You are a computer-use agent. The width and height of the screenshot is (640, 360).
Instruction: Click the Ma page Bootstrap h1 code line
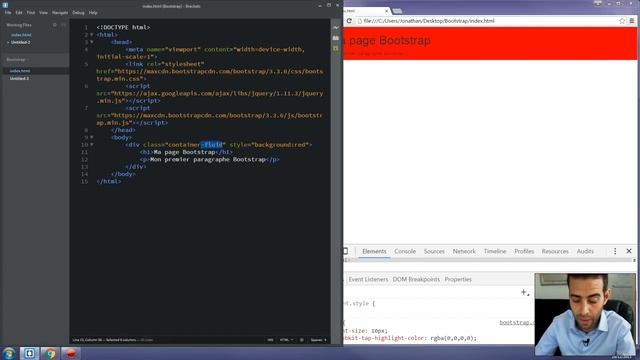click(x=186, y=152)
